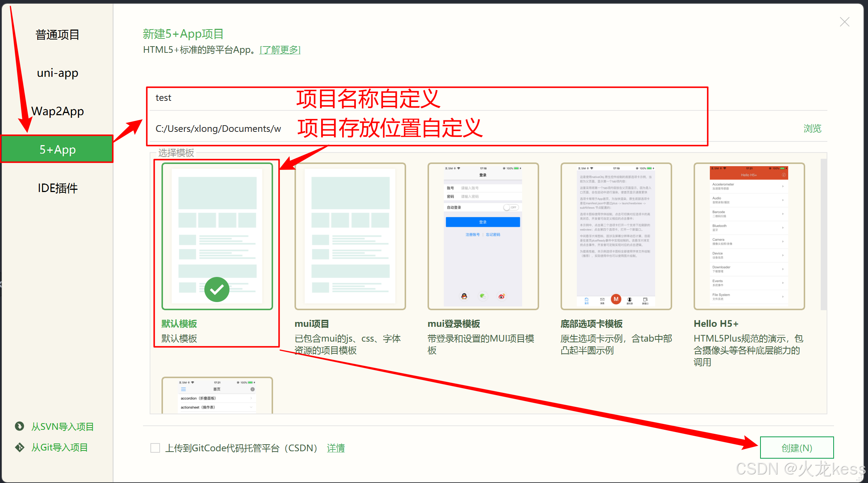This screenshot has height=483, width=868.
Task: Open the 了解更多 link
Action: tap(280, 50)
